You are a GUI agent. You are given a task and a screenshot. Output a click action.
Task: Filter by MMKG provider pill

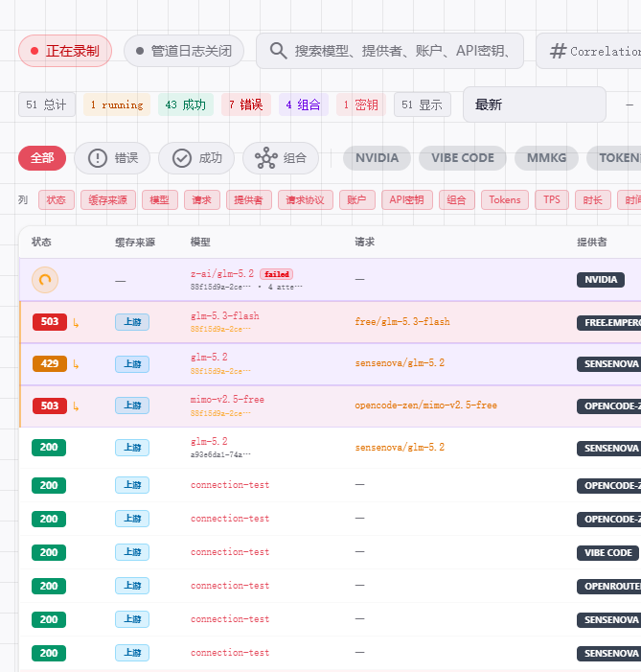click(546, 158)
